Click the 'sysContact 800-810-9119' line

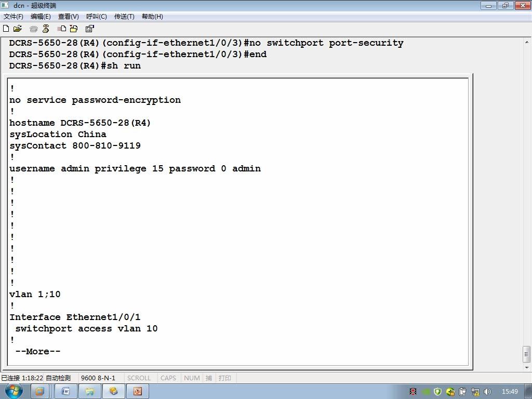pyautogui.click(x=75, y=145)
